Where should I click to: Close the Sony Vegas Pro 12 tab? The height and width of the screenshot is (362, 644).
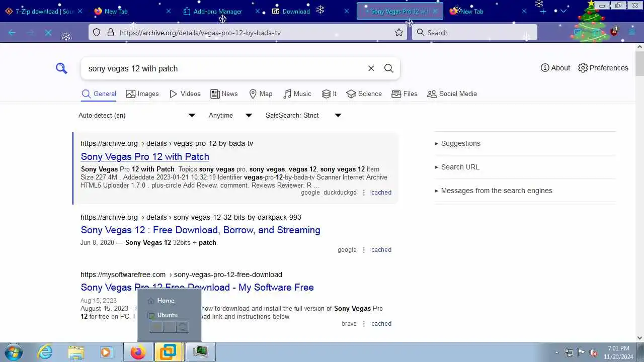pos(435,11)
